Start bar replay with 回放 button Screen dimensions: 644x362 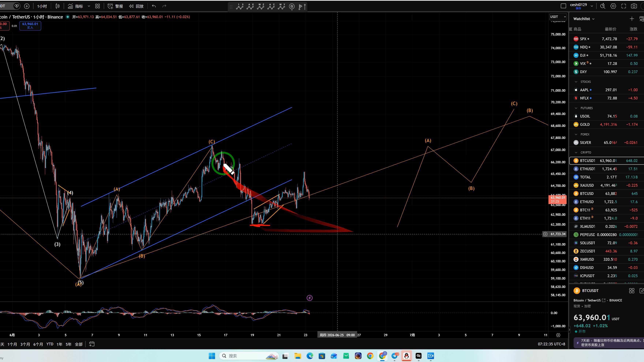[x=136, y=6]
